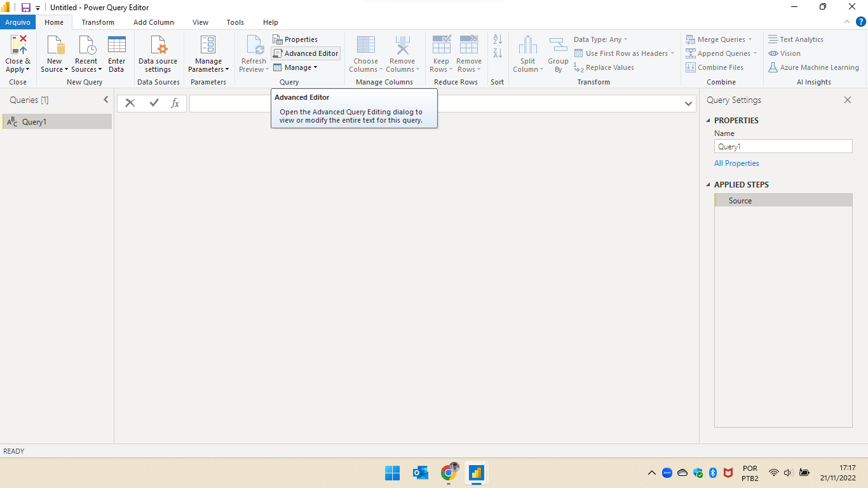Sort ascending A to Z
Image resolution: width=868 pixels, height=488 pixels.
click(x=498, y=39)
